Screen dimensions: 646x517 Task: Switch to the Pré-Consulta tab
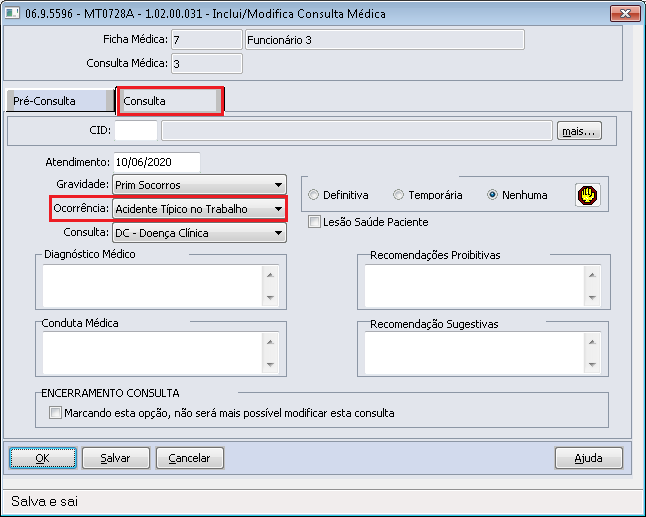coord(60,101)
